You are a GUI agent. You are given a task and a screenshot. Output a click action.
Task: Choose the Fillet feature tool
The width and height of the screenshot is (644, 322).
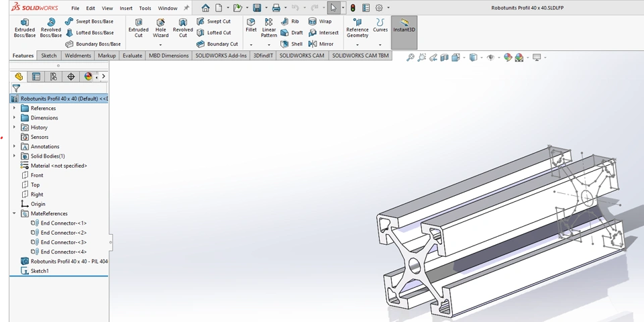(x=251, y=25)
